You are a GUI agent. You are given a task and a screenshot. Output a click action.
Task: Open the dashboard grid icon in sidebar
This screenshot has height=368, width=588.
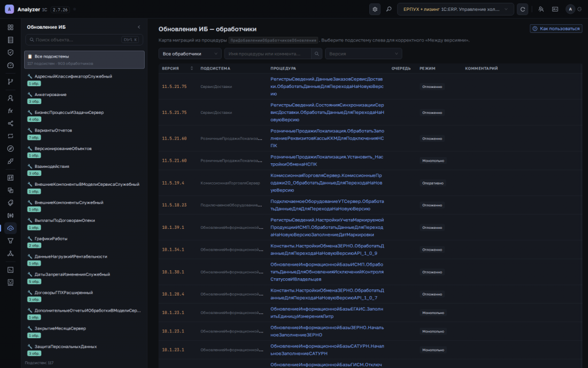[x=10, y=27]
